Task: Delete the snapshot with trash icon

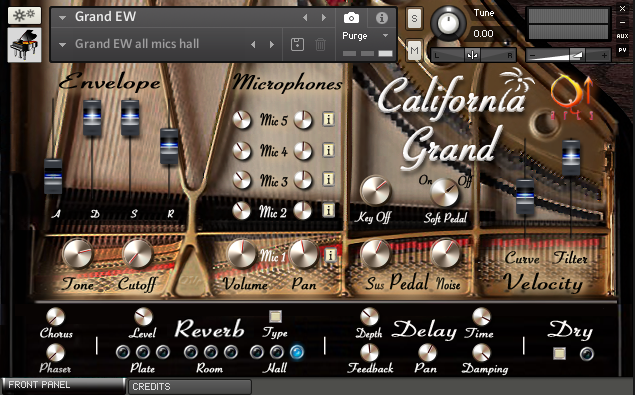Action: [320, 44]
